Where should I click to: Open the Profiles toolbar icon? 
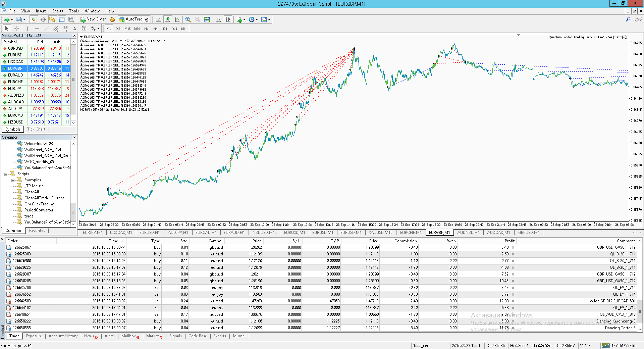tap(19, 19)
